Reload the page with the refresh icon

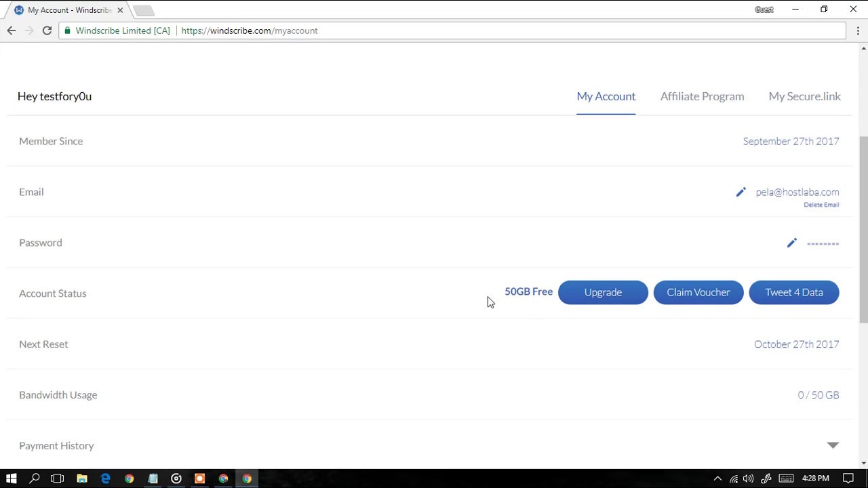(47, 30)
